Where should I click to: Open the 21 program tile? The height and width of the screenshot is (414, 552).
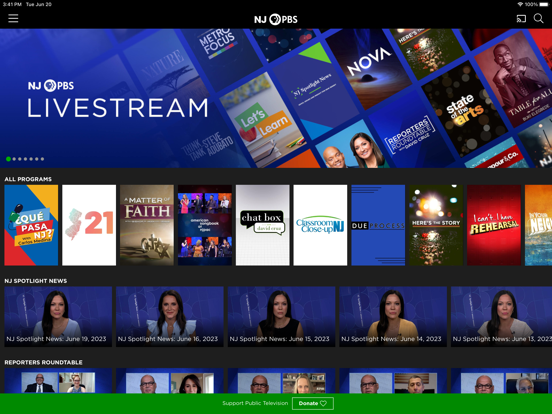(x=89, y=225)
